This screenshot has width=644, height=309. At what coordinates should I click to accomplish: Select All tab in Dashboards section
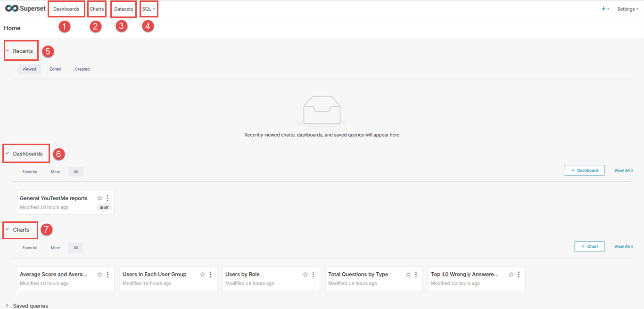76,172
